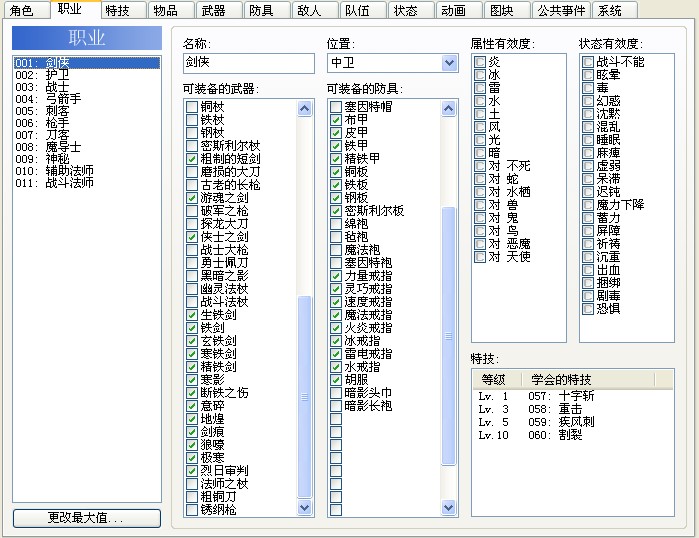Toggle the 眩晕 state efficiency box
The image size is (699, 538).
[588, 75]
